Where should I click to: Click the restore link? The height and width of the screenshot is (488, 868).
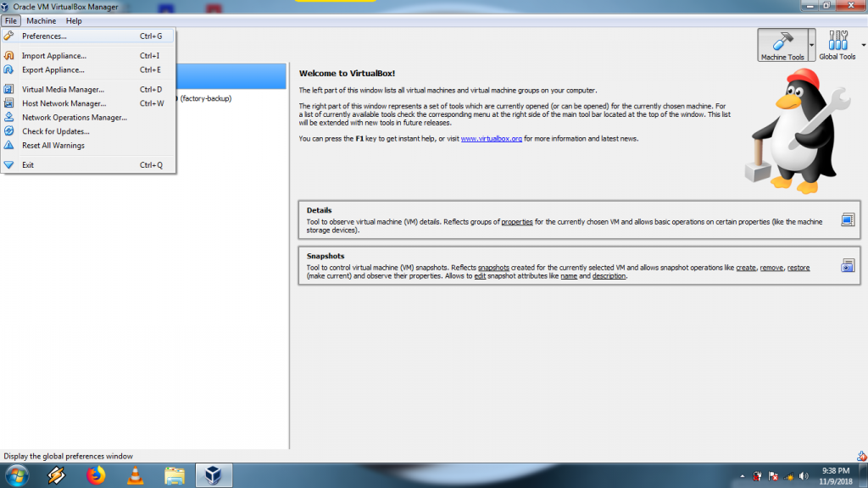coord(798,268)
